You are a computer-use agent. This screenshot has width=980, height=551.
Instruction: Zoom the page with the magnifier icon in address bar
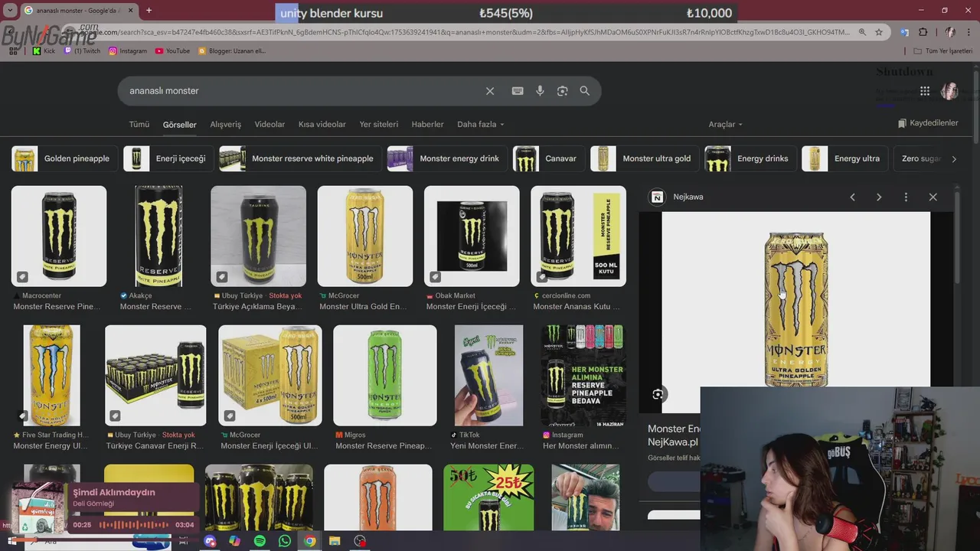[862, 32]
